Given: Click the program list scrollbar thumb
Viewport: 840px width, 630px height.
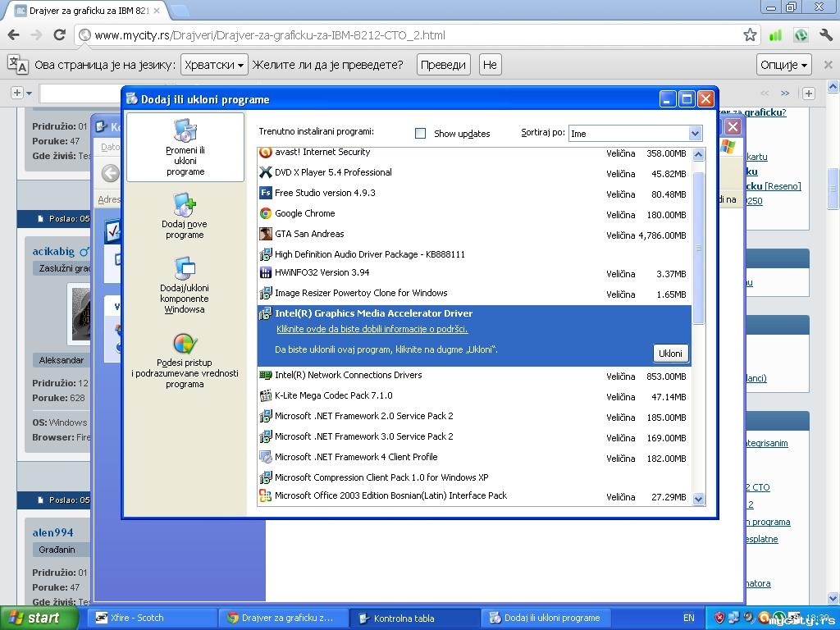Looking at the screenshot, I should [x=698, y=248].
